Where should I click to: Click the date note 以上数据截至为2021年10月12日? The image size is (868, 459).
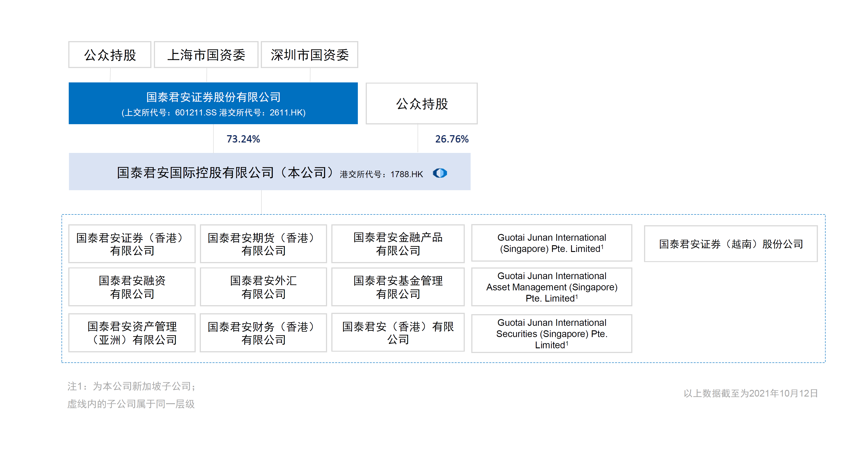pyautogui.click(x=750, y=393)
